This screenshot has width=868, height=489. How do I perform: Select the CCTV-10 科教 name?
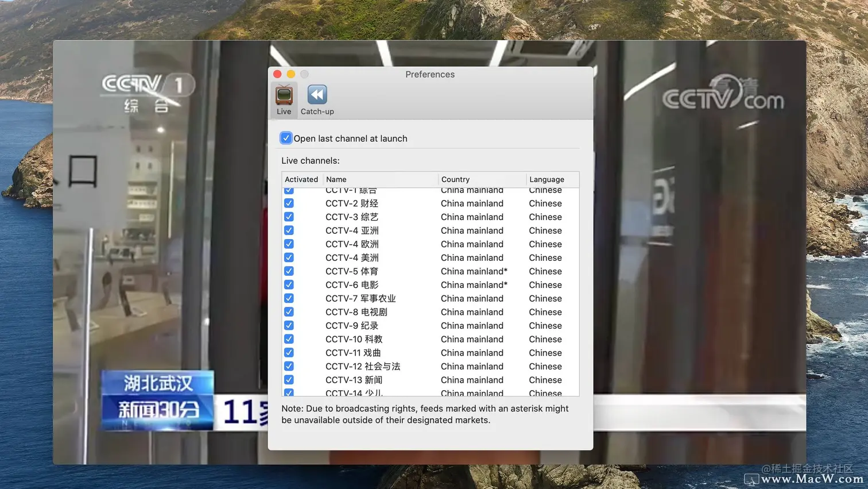(354, 340)
